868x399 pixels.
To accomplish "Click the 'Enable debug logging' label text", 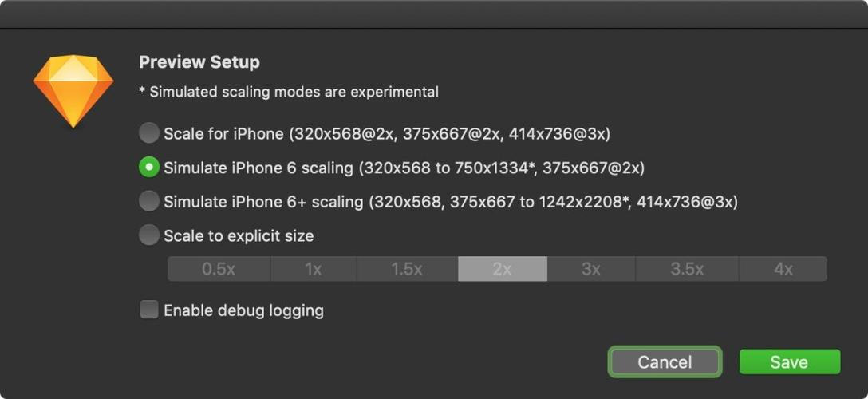I will 243,310.
